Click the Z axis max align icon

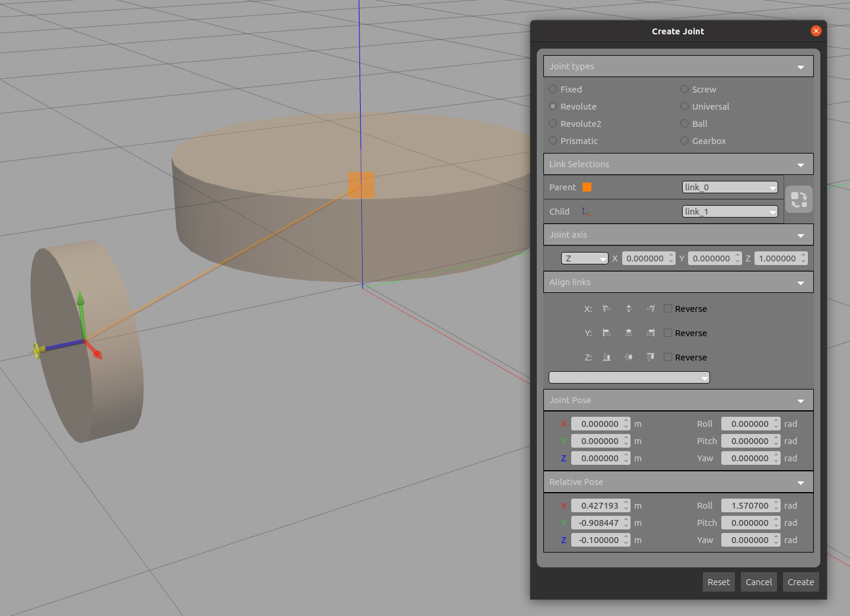pyautogui.click(x=651, y=358)
